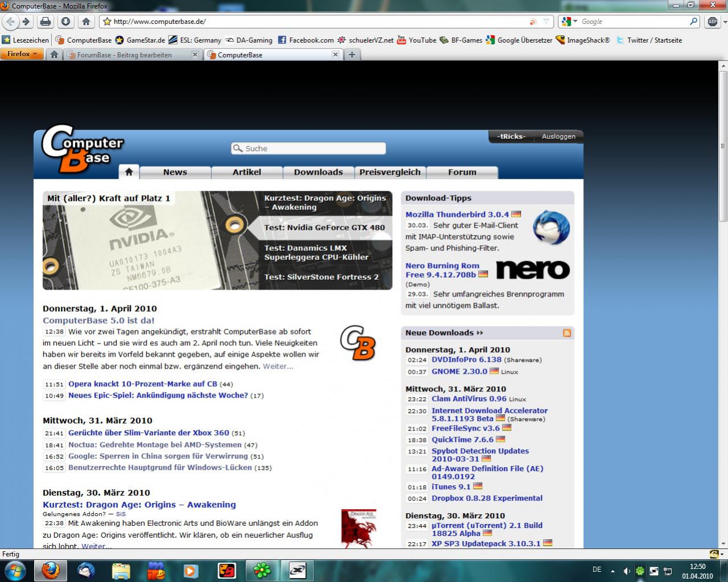Click the DE language indicator in taskbar
Image resolution: width=728 pixels, height=582 pixels.
pyautogui.click(x=597, y=569)
